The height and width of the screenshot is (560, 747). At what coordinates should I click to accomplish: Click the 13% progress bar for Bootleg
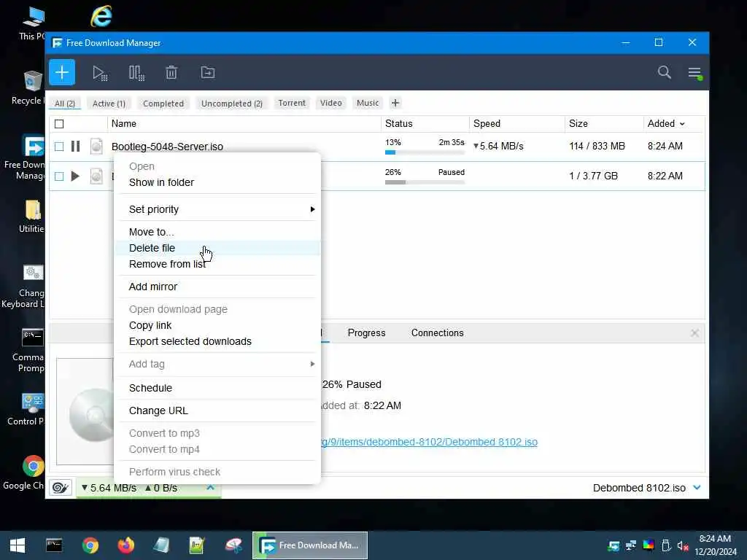(425, 152)
